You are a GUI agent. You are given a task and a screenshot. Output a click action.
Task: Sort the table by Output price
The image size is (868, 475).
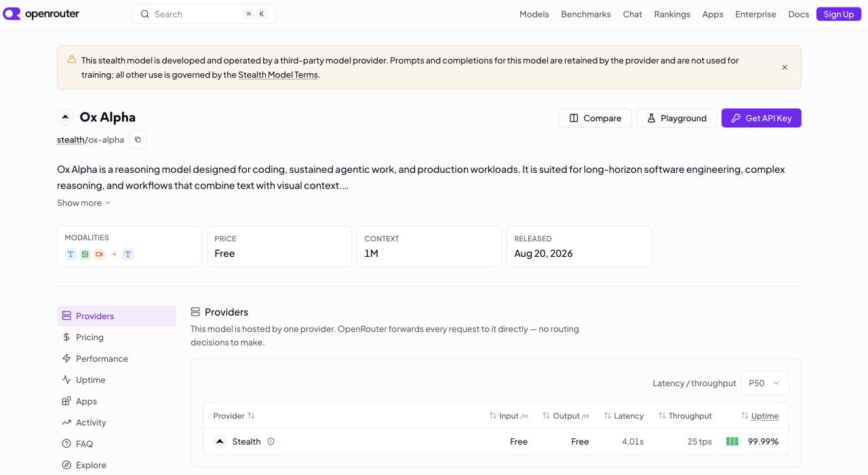pyautogui.click(x=566, y=415)
